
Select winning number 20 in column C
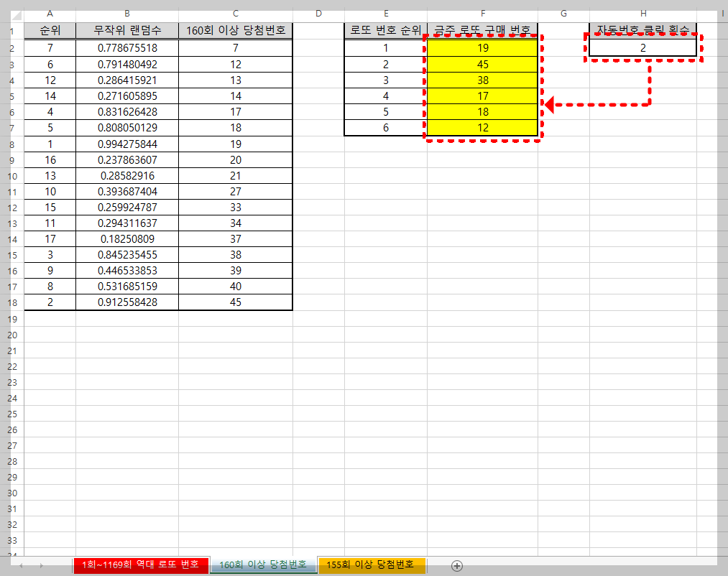click(236, 159)
